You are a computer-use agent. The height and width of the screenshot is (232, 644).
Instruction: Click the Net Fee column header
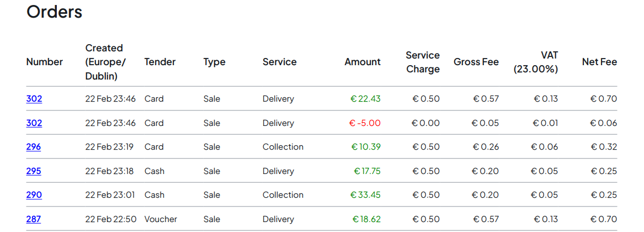599,62
